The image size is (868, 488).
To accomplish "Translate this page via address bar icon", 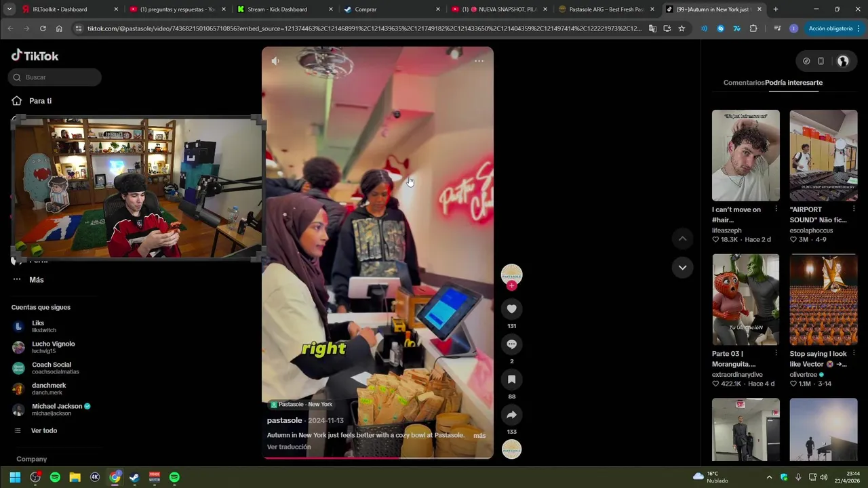I will [x=652, y=28].
